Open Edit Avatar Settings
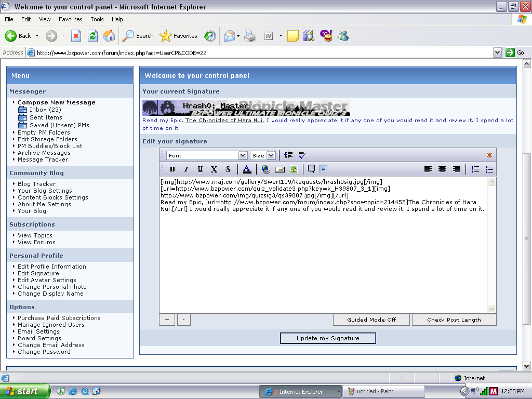The height and width of the screenshot is (399, 532). click(47, 280)
